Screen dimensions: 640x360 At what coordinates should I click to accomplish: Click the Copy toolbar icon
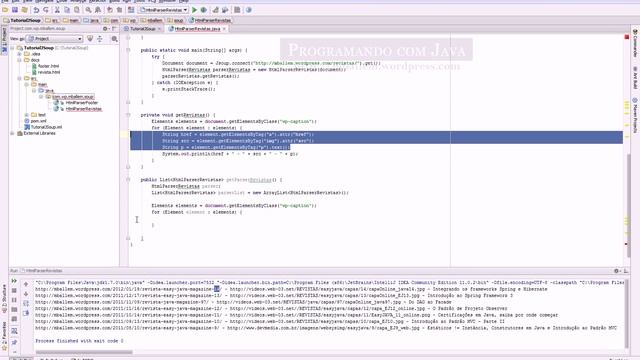[67, 10]
